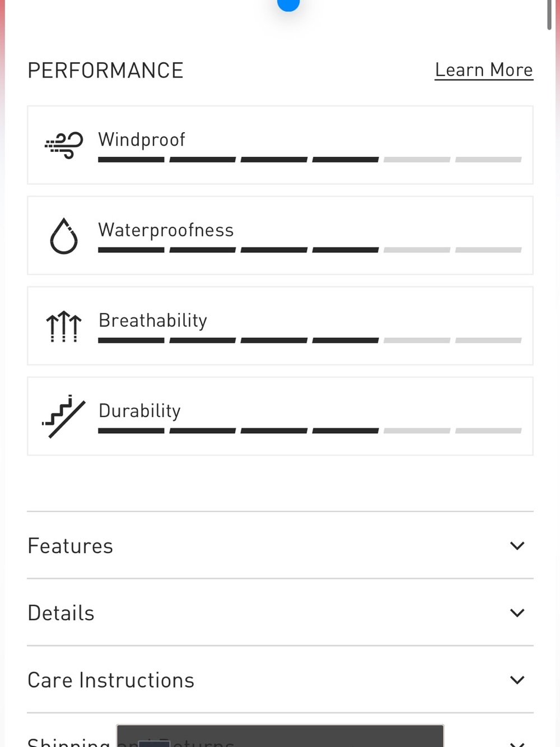The width and height of the screenshot is (560, 747).
Task: Click the Waterproofness water drop icon
Action: click(x=64, y=236)
